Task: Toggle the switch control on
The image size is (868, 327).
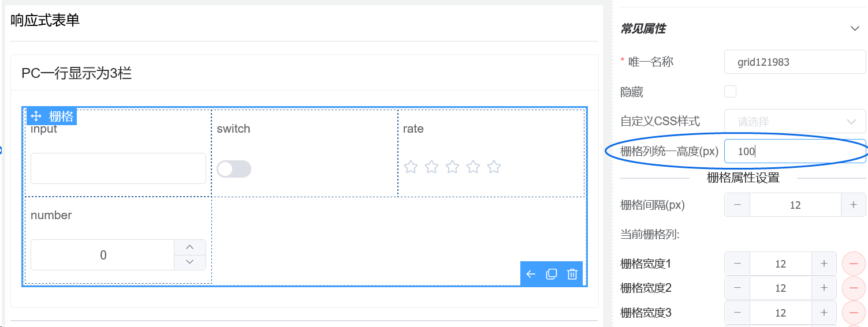Action: point(234,169)
